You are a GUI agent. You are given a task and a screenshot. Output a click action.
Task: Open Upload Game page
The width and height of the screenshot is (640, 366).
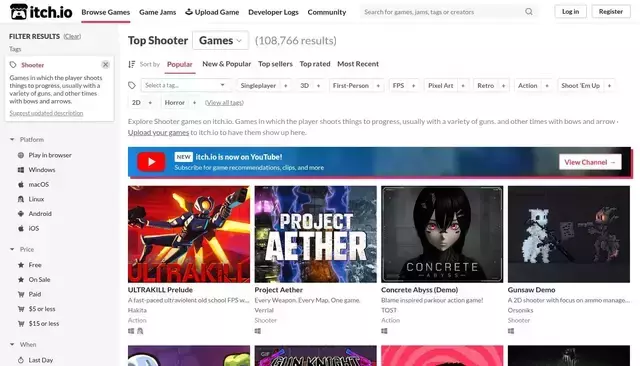[x=212, y=12]
